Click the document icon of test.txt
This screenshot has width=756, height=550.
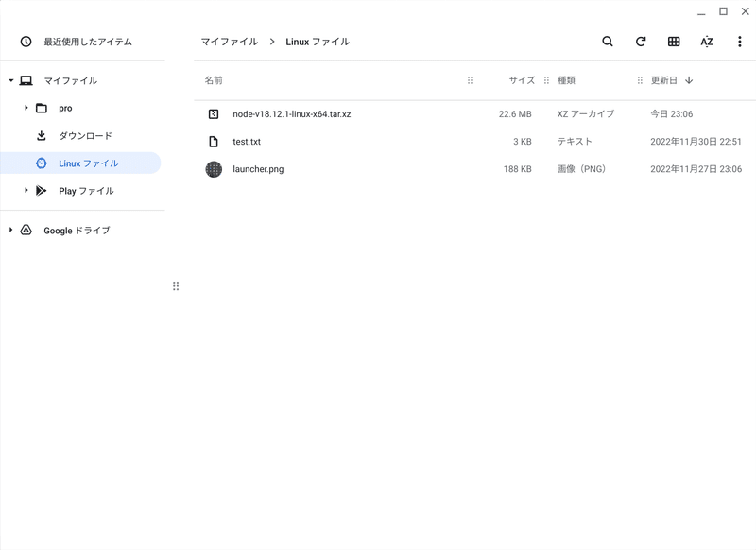tap(214, 141)
